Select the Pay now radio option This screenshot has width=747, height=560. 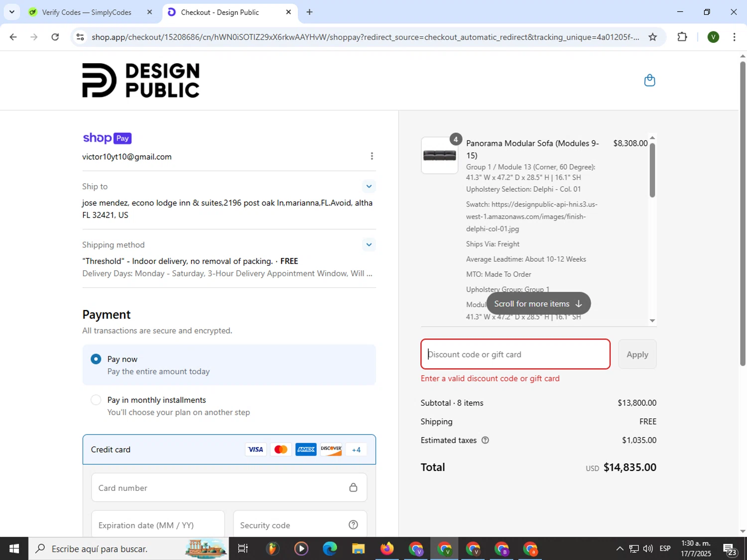[96, 359]
